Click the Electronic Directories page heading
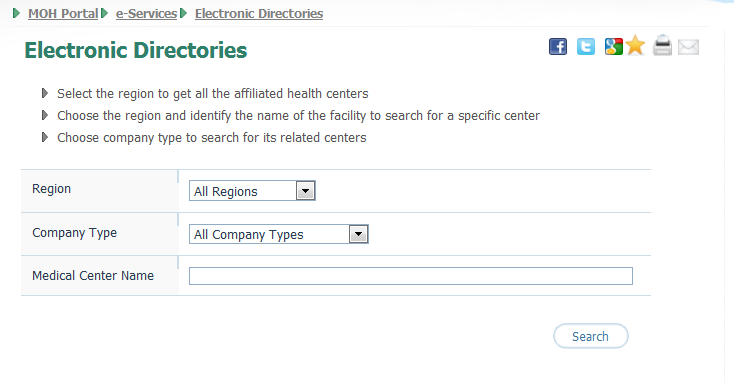734x383 pixels. (x=136, y=50)
